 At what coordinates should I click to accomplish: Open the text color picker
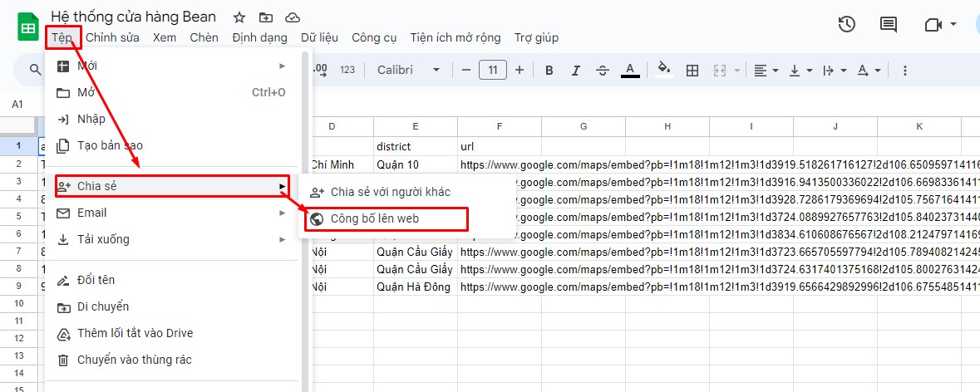[630, 70]
